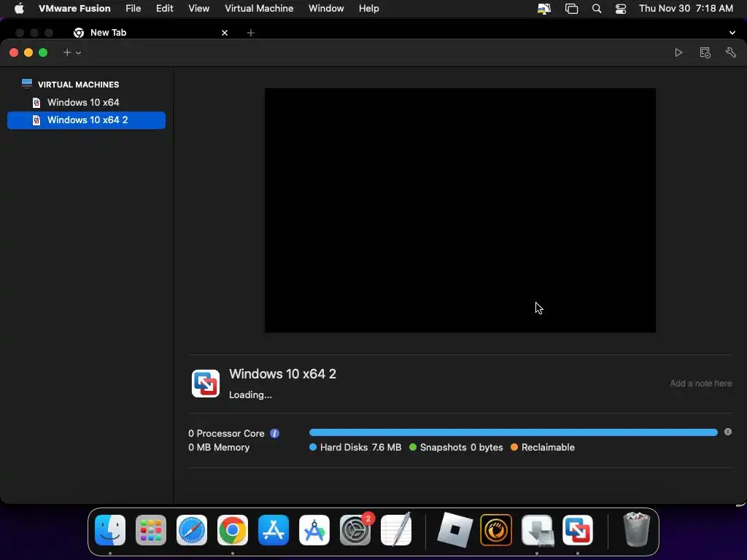Open Google Chrome from the Dock

[x=233, y=530]
